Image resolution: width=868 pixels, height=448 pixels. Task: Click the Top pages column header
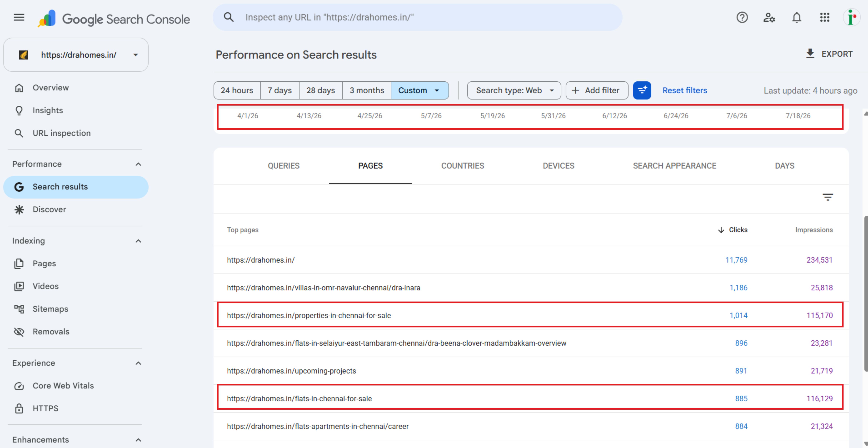[x=243, y=230]
